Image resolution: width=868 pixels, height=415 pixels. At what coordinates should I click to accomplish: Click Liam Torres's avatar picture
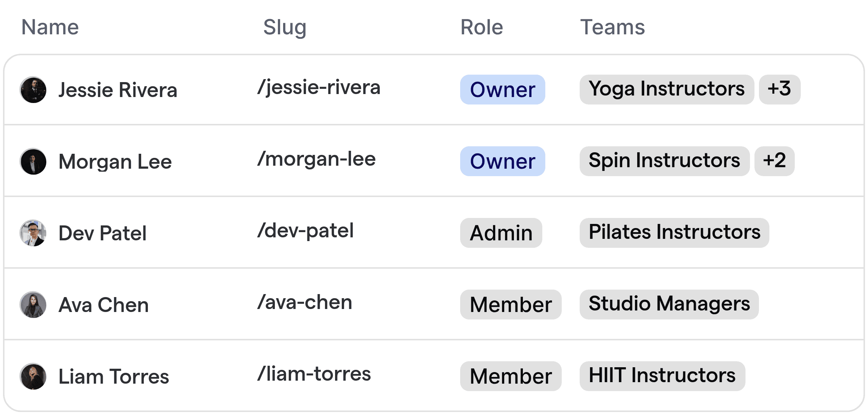pyautogui.click(x=33, y=377)
